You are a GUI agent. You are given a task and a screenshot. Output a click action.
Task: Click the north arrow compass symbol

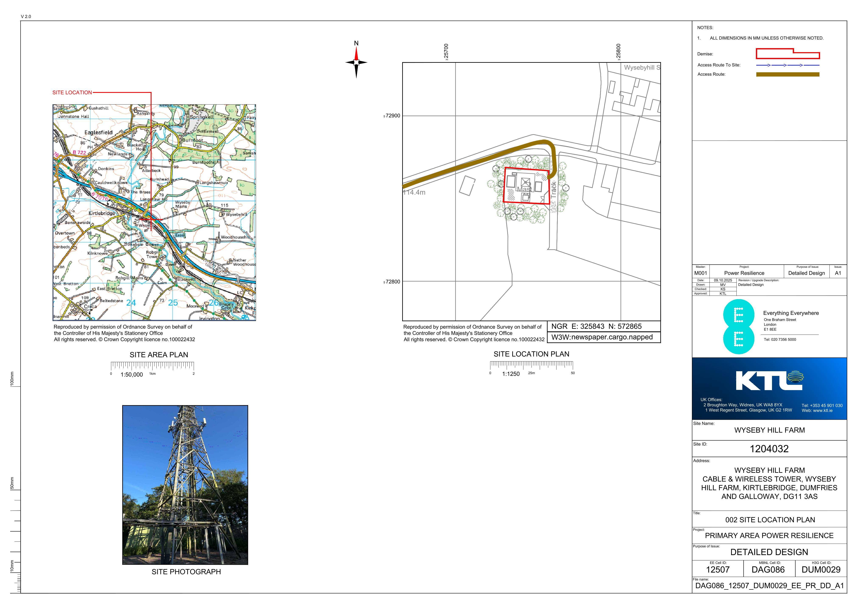point(356,60)
